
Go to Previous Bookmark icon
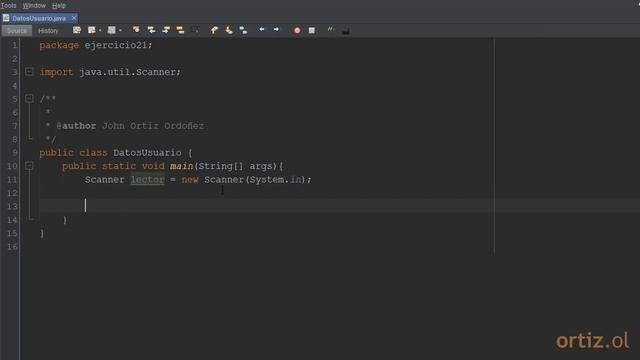click(214, 30)
